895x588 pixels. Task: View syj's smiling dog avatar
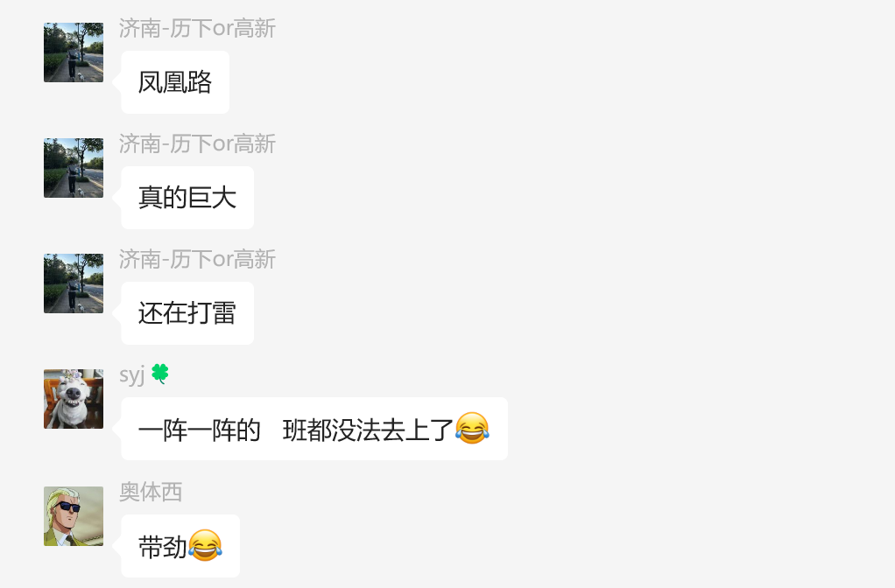(74, 399)
